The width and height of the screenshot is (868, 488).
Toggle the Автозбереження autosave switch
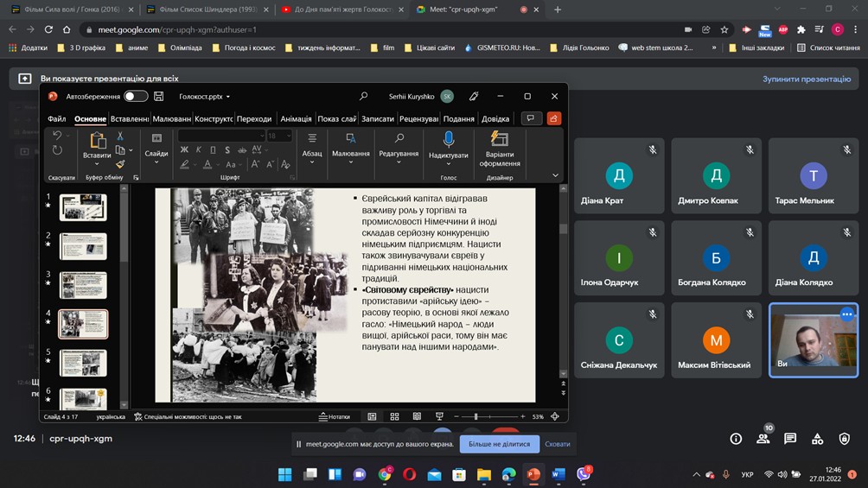point(136,96)
